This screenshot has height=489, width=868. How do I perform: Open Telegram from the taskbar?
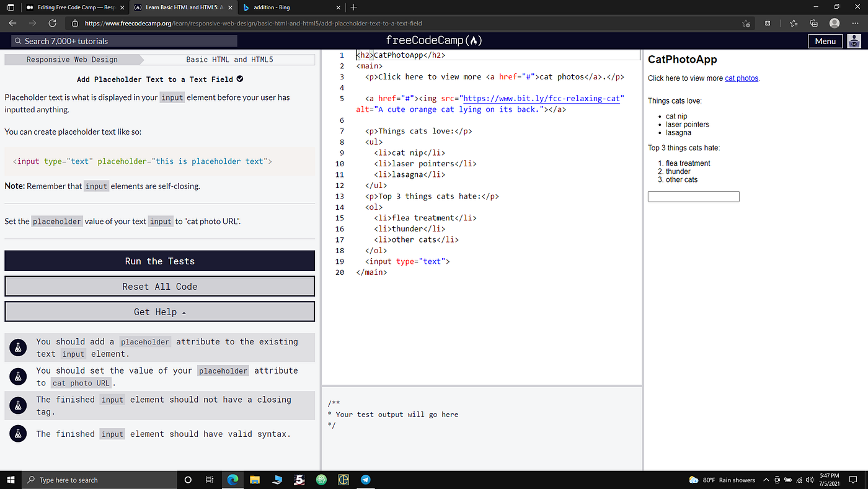pos(365,480)
